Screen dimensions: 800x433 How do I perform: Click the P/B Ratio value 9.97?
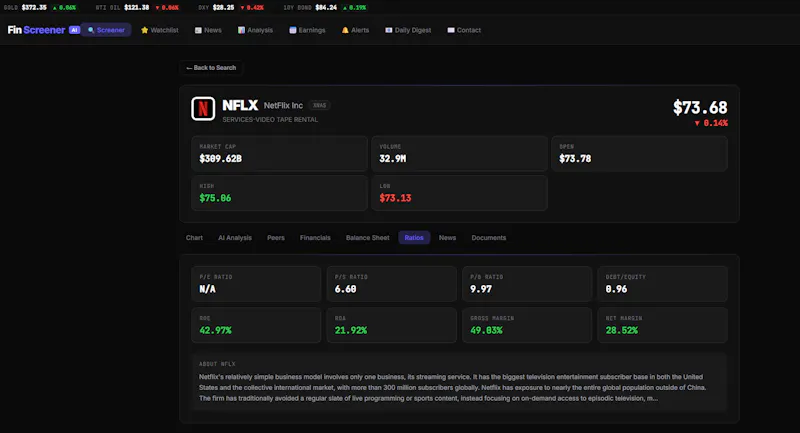click(x=481, y=289)
